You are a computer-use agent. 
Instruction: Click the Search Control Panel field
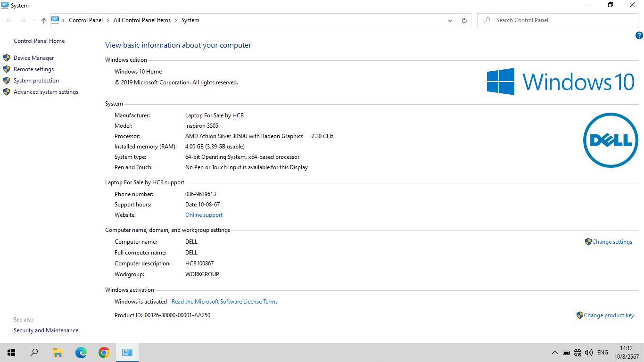click(x=558, y=20)
